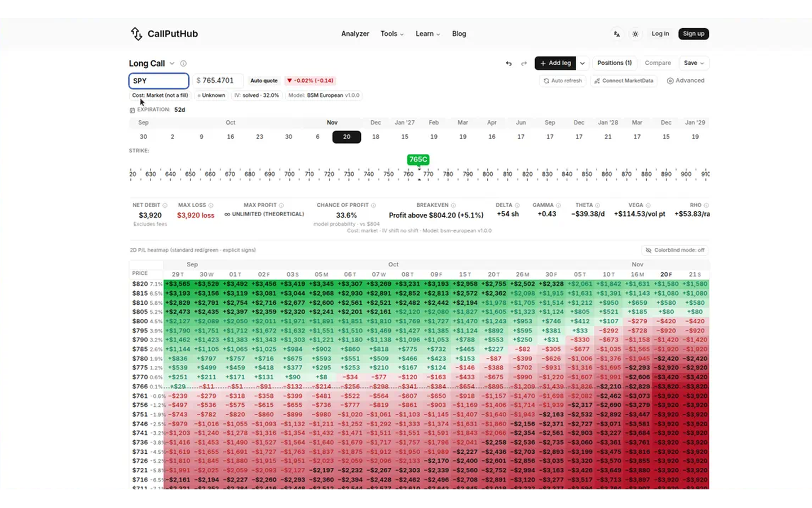Click the SPY ticker input field
The image size is (812, 508).
[x=158, y=81]
